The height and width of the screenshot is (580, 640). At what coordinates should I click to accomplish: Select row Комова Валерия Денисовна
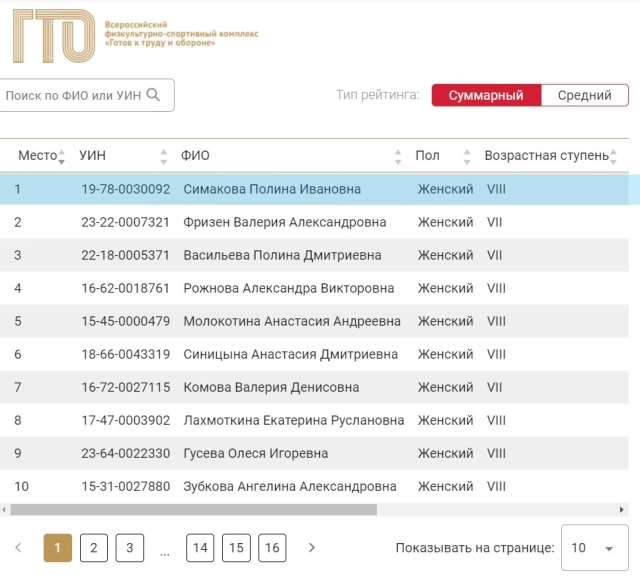314,387
